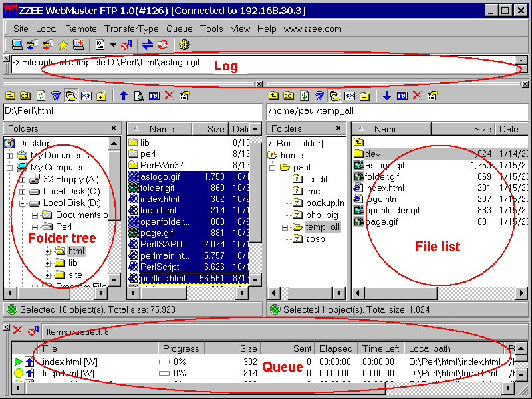The image size is (532, 399).
Task: Click the remote pane rename 're' icon
Action: [x=402, y=96]
